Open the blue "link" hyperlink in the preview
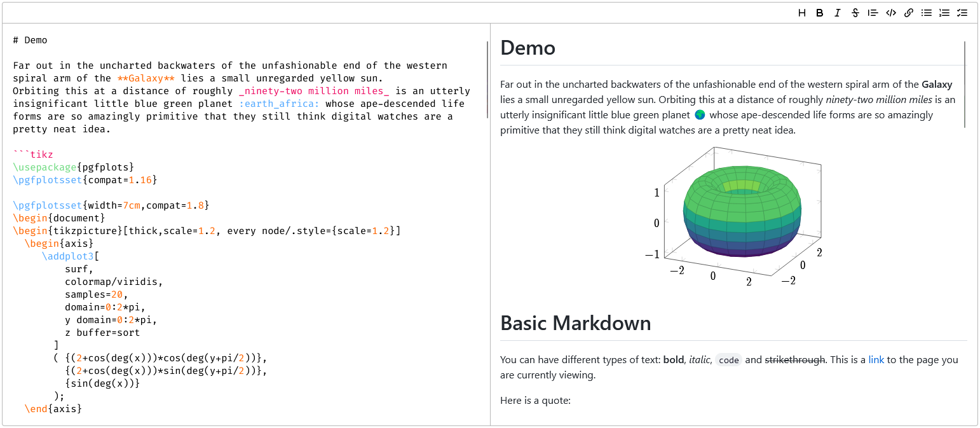Image resolution: width=980 pixels, height=428 pixels. click(x=876, y=360)
